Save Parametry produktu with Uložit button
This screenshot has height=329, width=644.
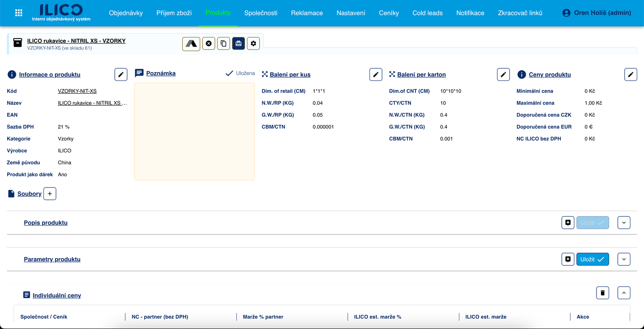tap(592, 259)
